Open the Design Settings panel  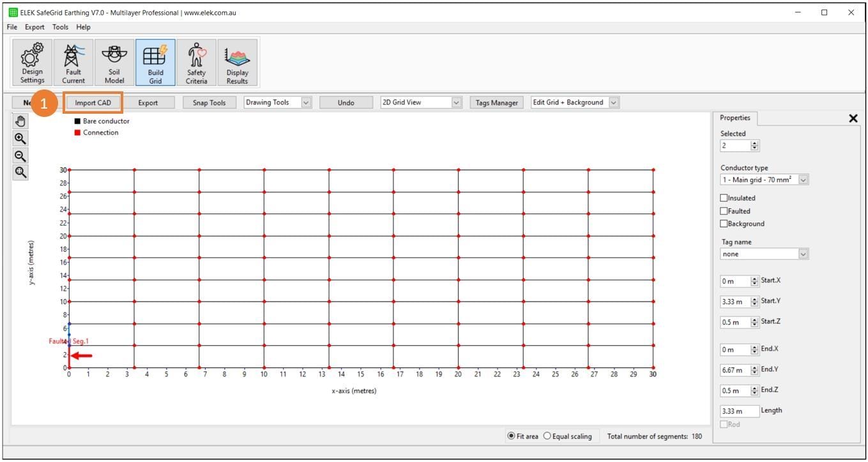(x=31, y=62)
